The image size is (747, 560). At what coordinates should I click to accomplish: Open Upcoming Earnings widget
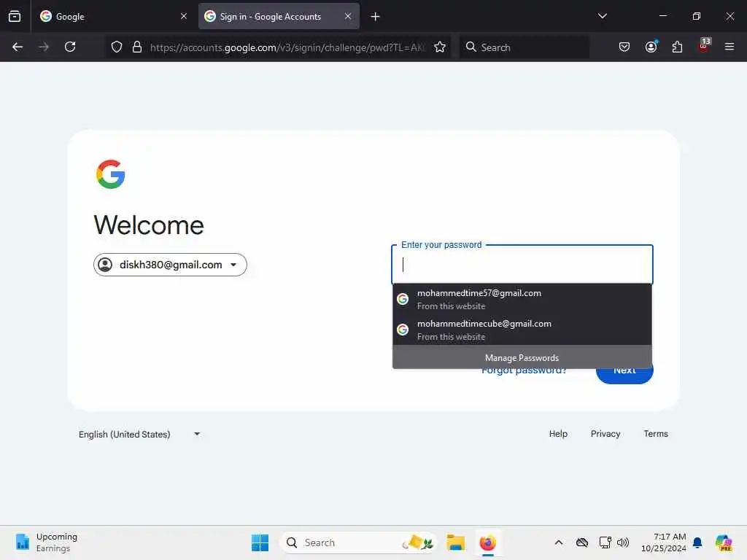point(46,542)
